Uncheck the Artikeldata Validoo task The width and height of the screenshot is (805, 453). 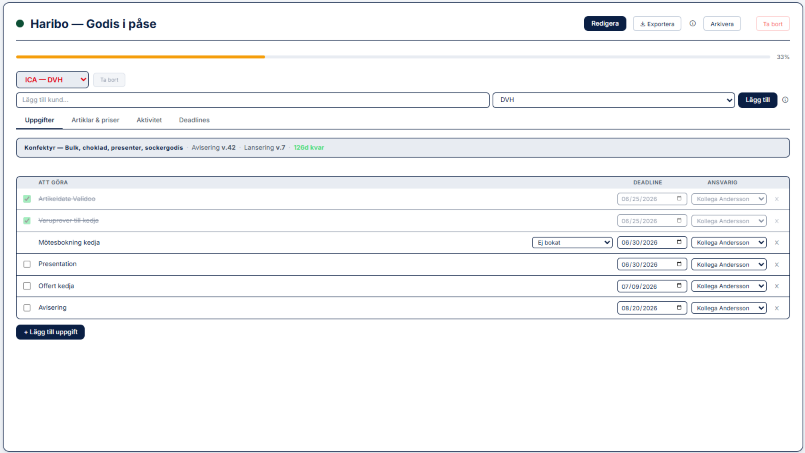pos(27,199)
